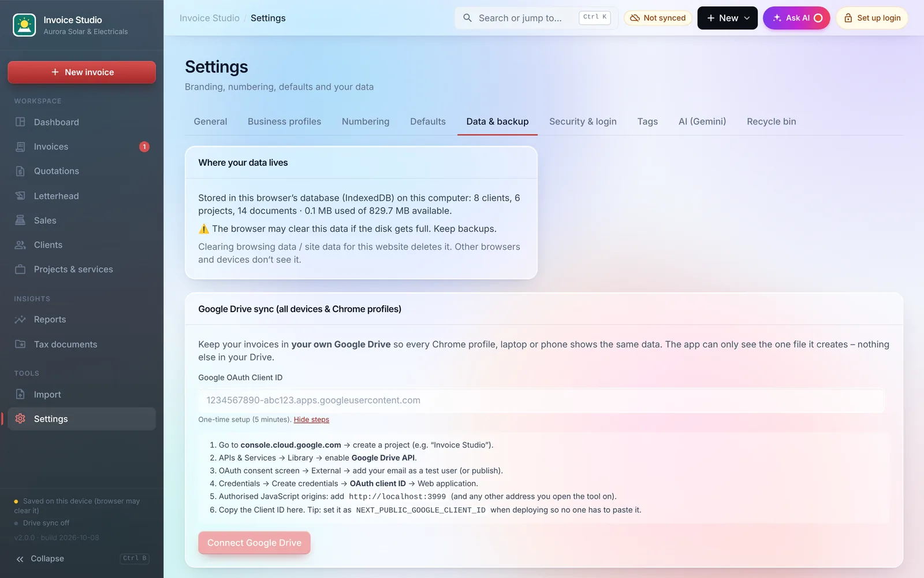Open the Invoices section
Screen dimensions: 924x578
click(81, 147)
